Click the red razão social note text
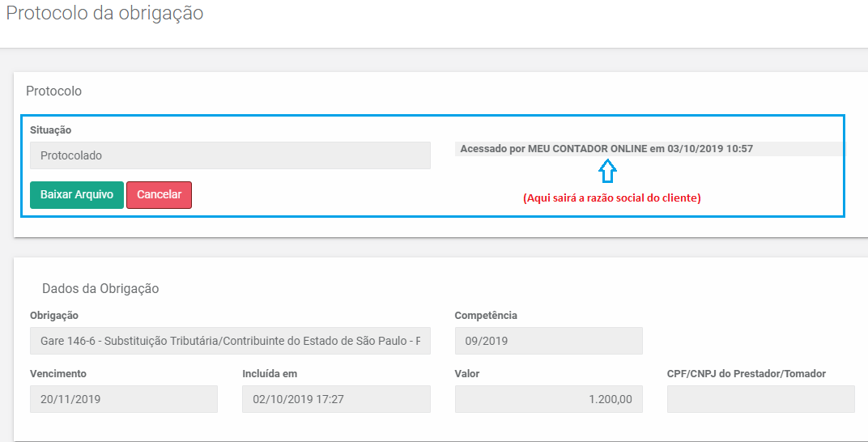The width and height of the screenshot is (868, 442). (611, 198)
